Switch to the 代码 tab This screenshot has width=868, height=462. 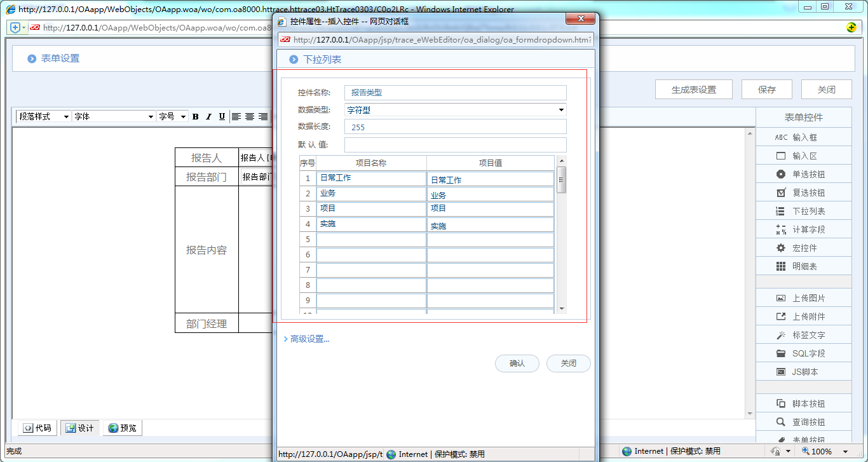point(36,428)
